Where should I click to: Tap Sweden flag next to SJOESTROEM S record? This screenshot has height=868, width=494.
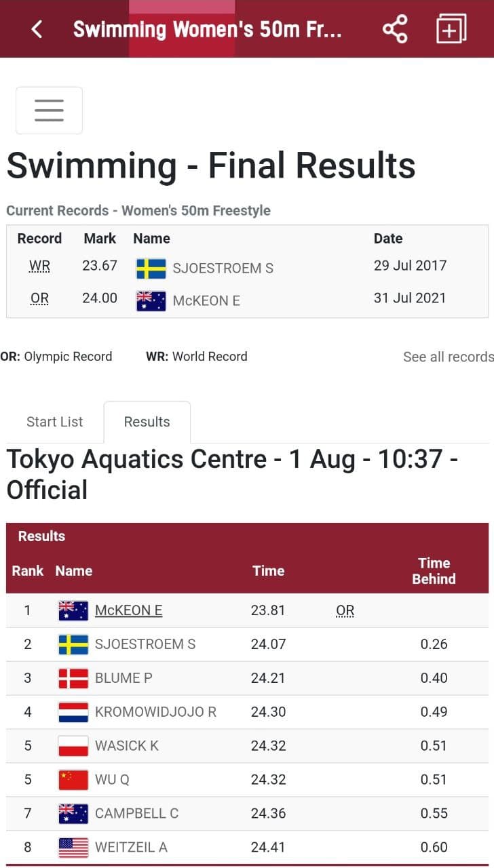tap(151, 269)
